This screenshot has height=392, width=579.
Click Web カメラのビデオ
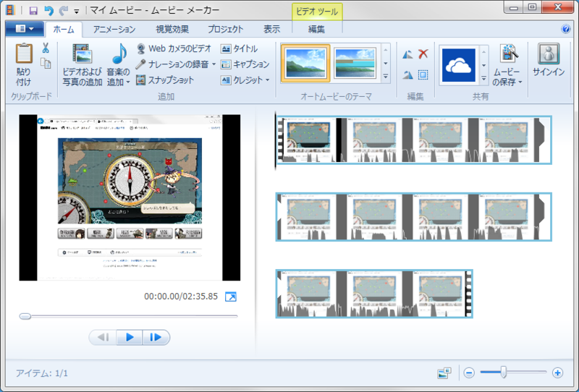[174, 48]
